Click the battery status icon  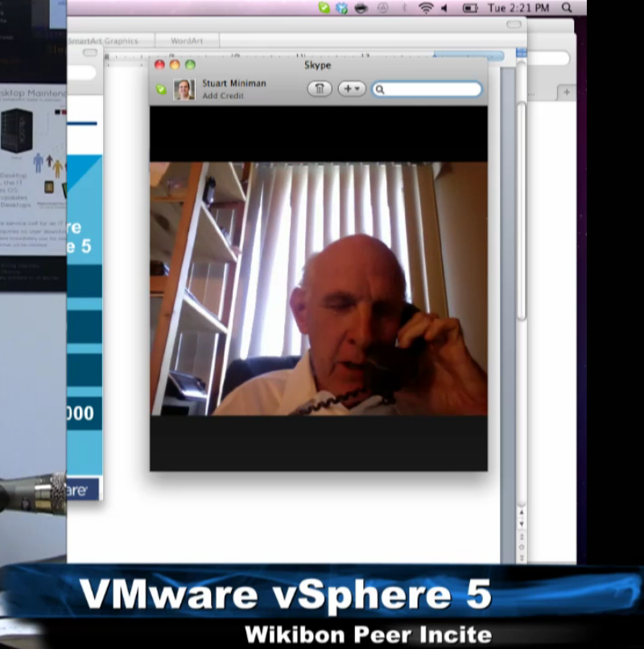(469, 8)
